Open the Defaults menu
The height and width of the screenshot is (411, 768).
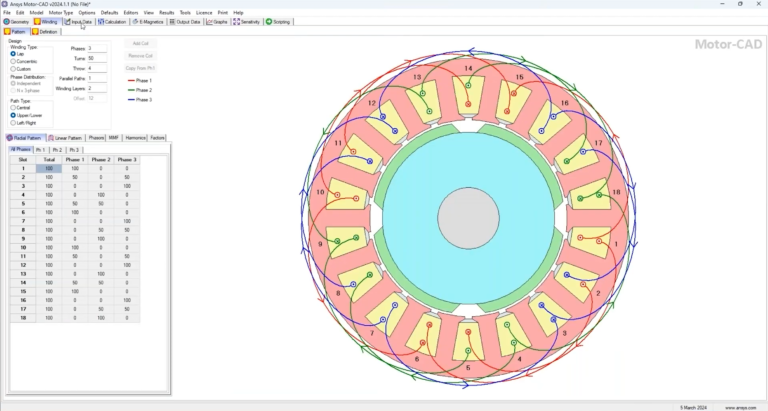coord(109,12)
